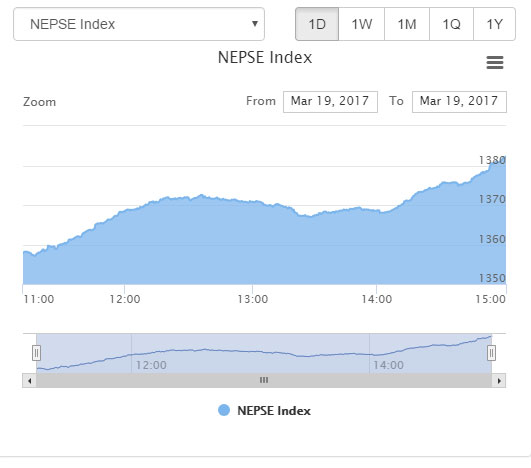Click the 12:00 x-axis label
This screenshot has width=531, height=468.
click(125, 299)
